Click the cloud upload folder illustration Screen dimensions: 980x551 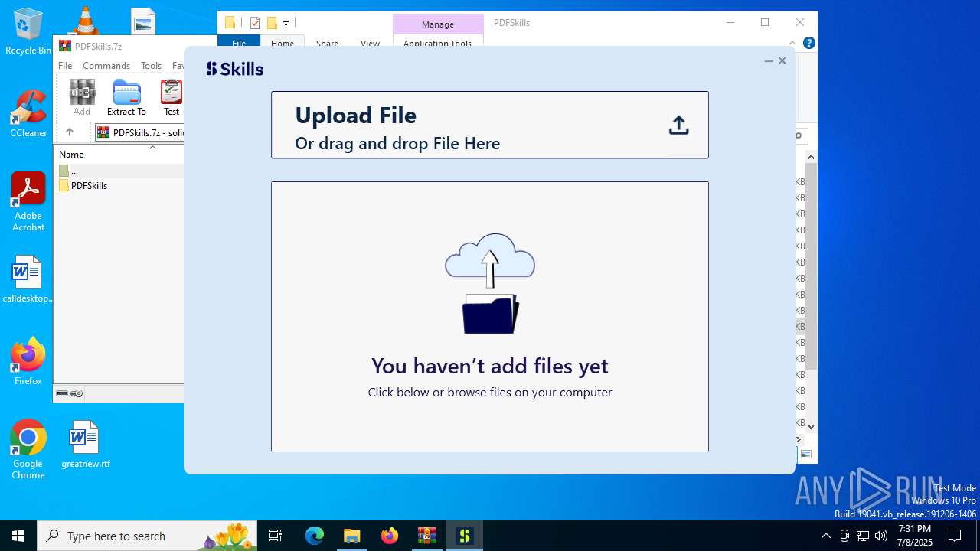[x=490, y=283]
